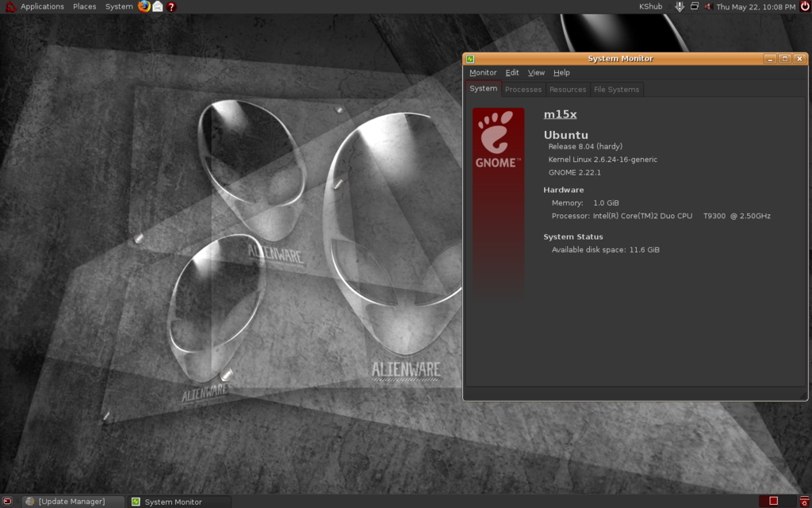This screenshot has width=812, height=508.
Task: Click the System Status heading
Action: pyautogui.click(x=573, y=237)
